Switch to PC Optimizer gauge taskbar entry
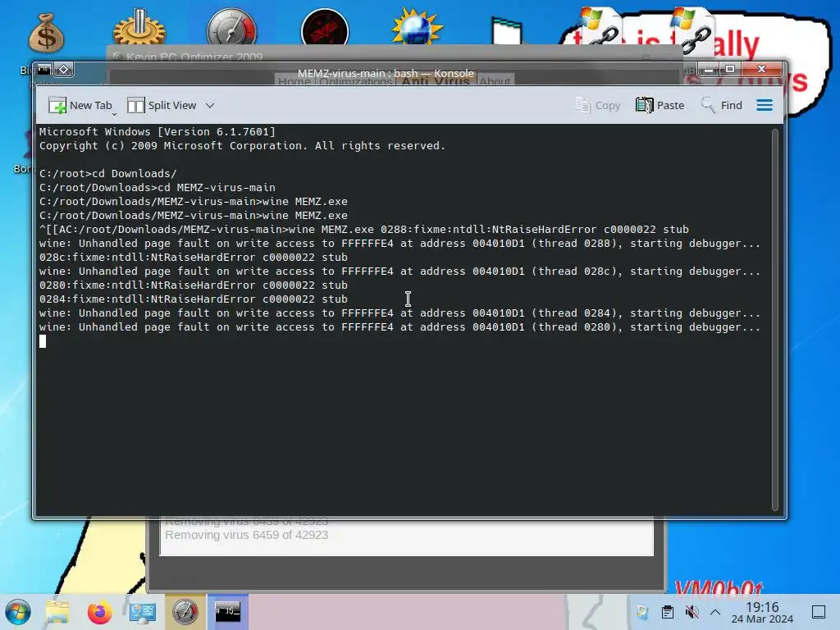The width and height of the screenshot is (840, 630). point(185,612)
